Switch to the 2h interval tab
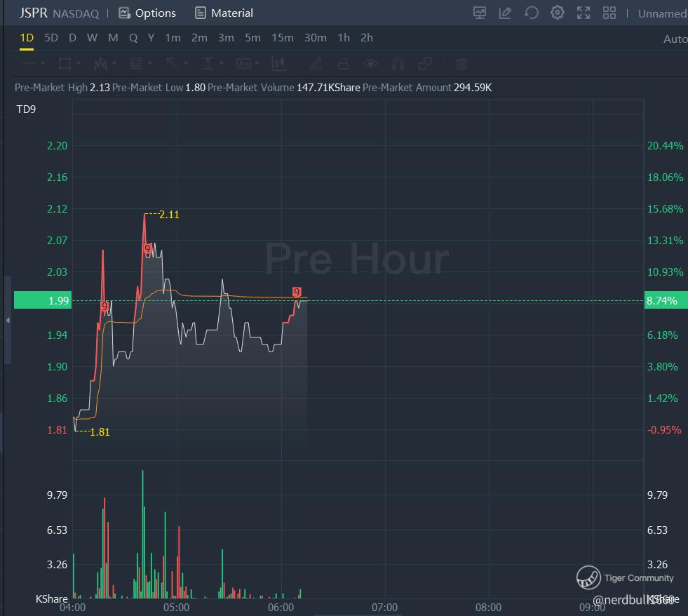 (367, 38)
